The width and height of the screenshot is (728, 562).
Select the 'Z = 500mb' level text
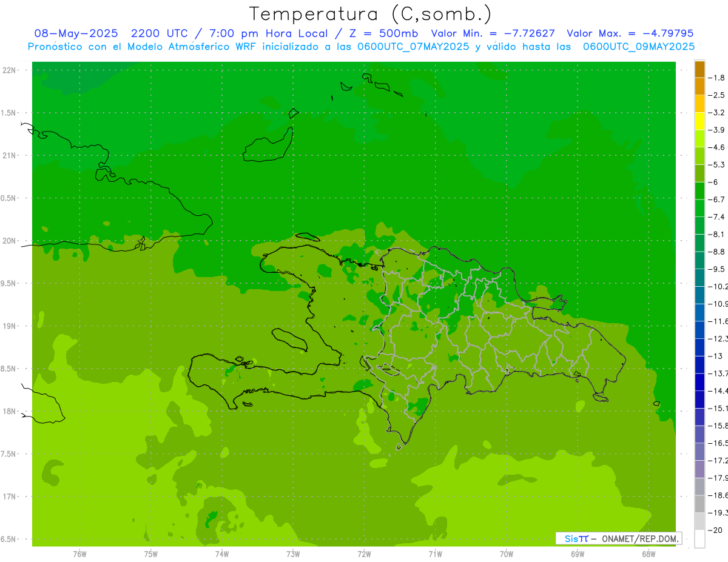[382, 33]
